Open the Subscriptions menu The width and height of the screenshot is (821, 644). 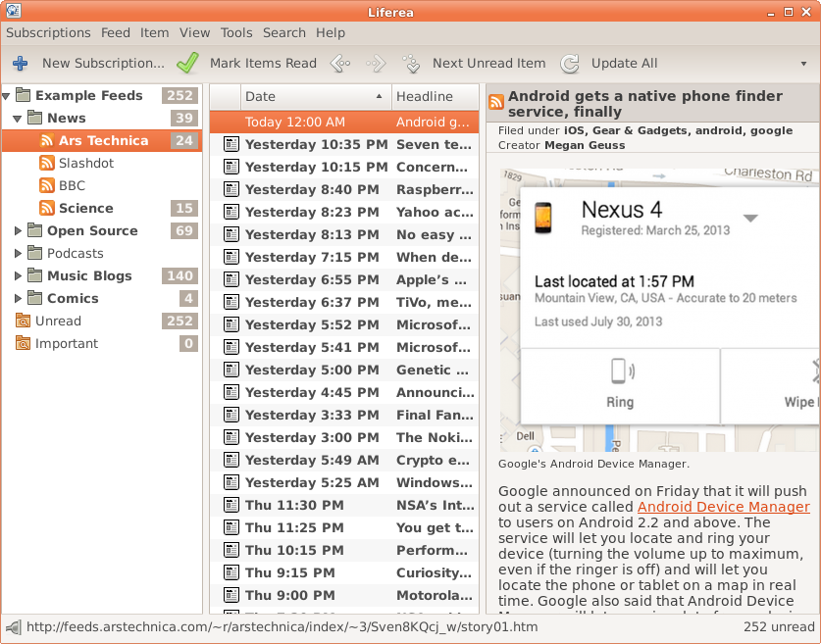pos(48,32)
